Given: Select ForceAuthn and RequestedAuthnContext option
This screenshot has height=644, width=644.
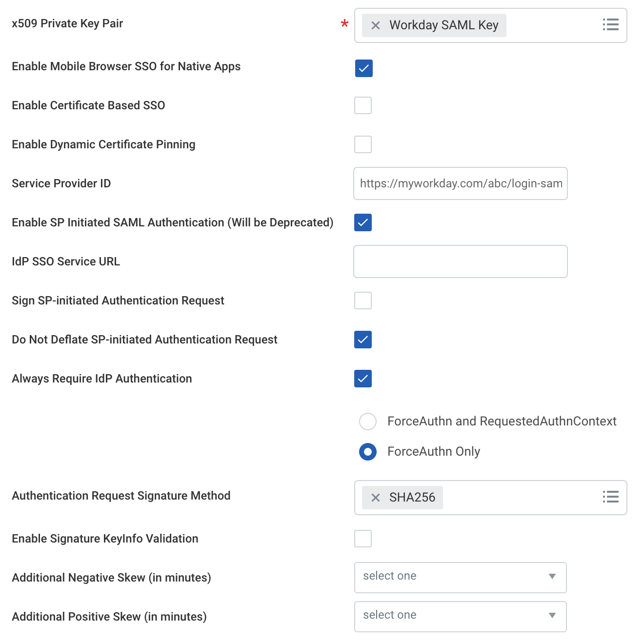Looking at the screenshot, I should coord(368,421).
